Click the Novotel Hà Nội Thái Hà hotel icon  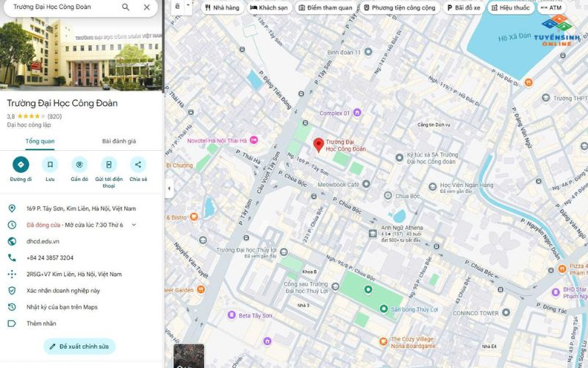254,140
